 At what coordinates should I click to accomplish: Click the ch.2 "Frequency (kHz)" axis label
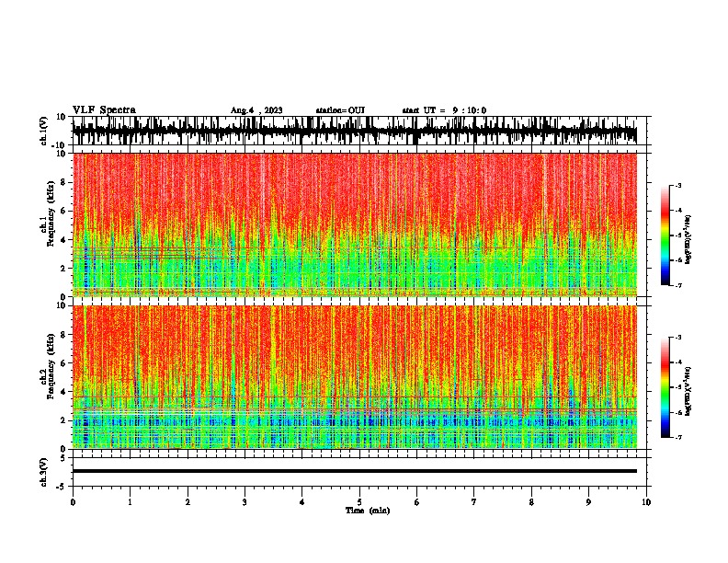[x=51, y=366]
